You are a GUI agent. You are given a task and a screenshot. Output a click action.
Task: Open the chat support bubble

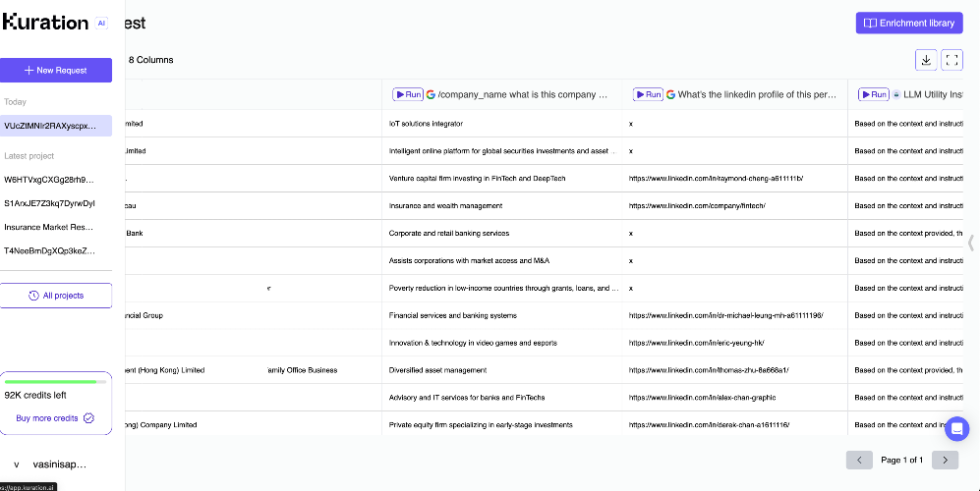pyautogui.click(x=956, y=429)
